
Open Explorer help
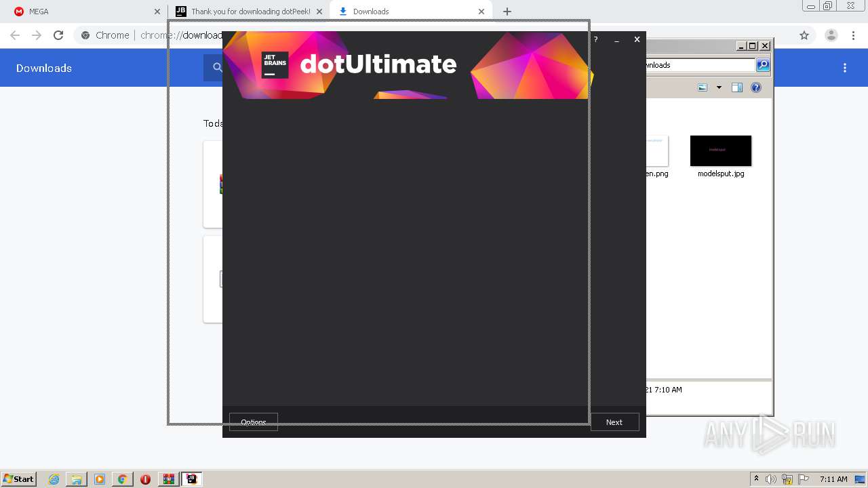[756, 87]
